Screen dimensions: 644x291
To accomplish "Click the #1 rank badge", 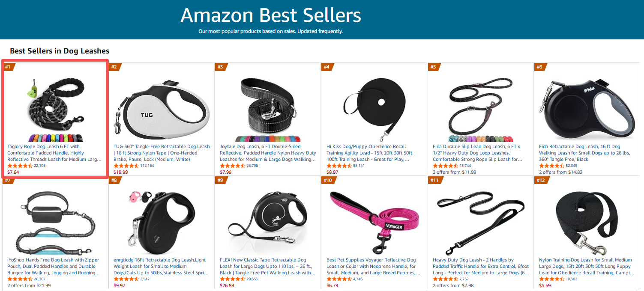I will click(8, 67).
